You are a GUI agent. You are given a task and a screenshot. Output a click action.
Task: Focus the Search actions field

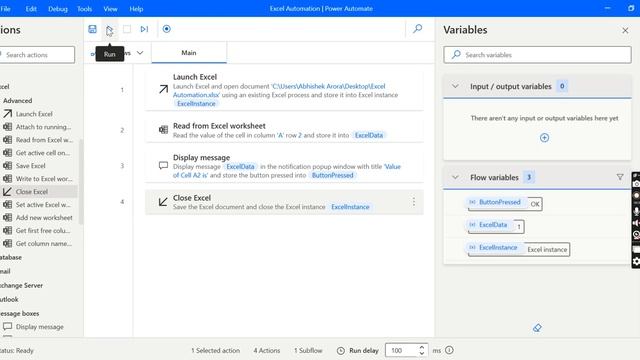[37, 55]
